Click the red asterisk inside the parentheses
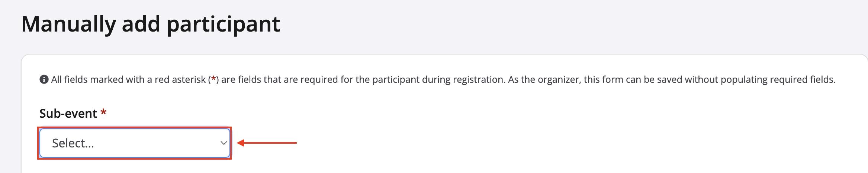868x173 pixels. pos(213,79)
